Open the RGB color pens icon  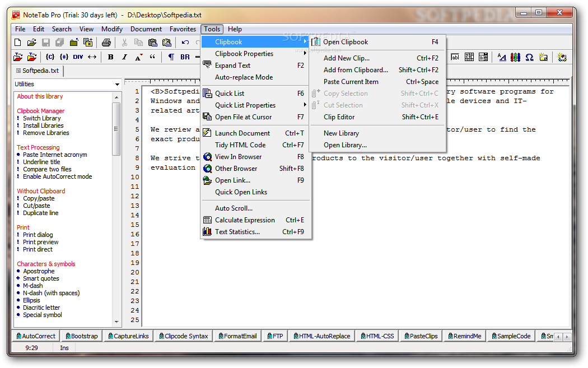(x=516, y=57)
